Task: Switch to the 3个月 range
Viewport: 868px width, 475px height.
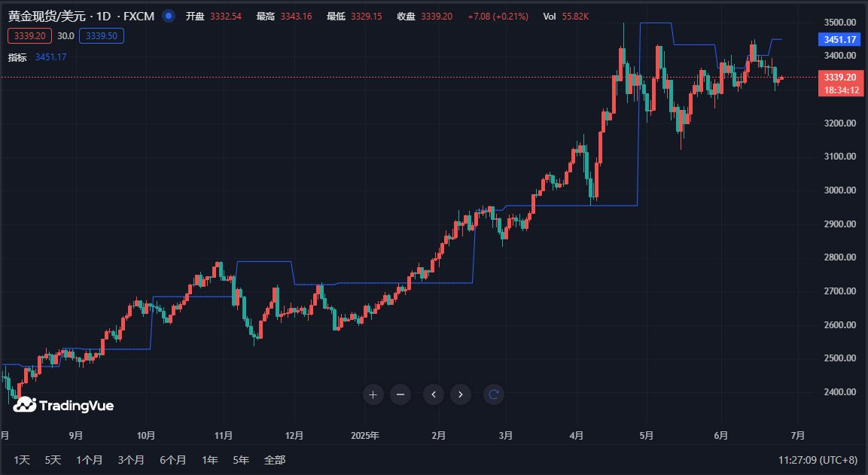Action: 131,460
